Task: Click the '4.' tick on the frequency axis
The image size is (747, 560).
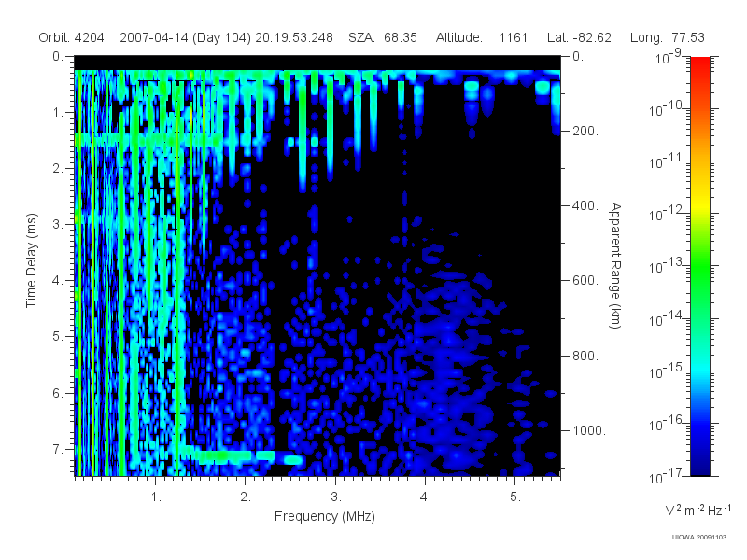Action: [x=426, y=497]
